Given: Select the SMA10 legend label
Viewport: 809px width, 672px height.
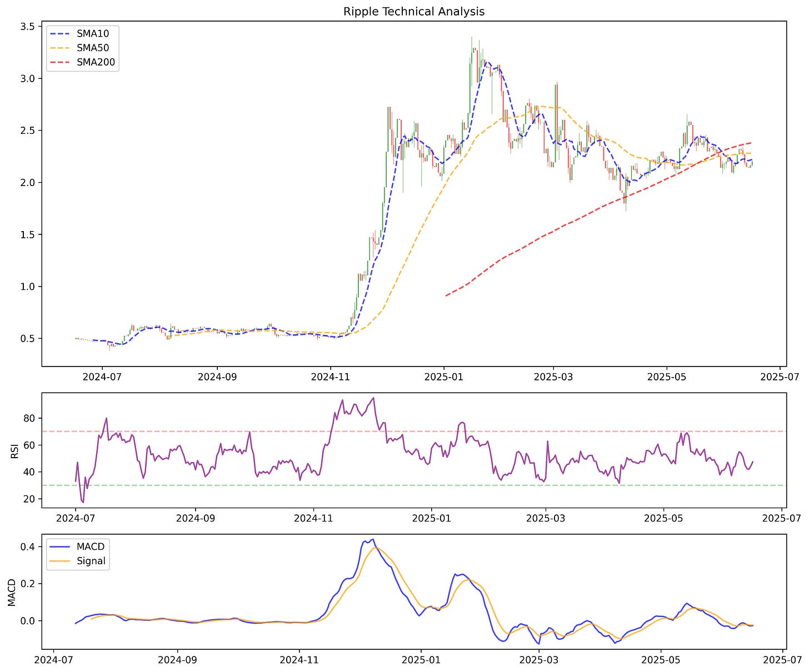Looking at the screenshot, I should 93,34.
